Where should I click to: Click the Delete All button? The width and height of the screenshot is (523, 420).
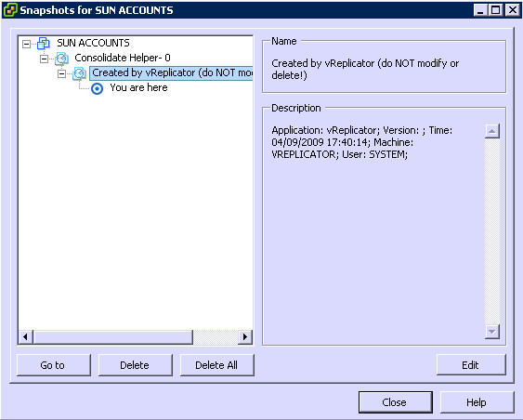coord(216,365)
